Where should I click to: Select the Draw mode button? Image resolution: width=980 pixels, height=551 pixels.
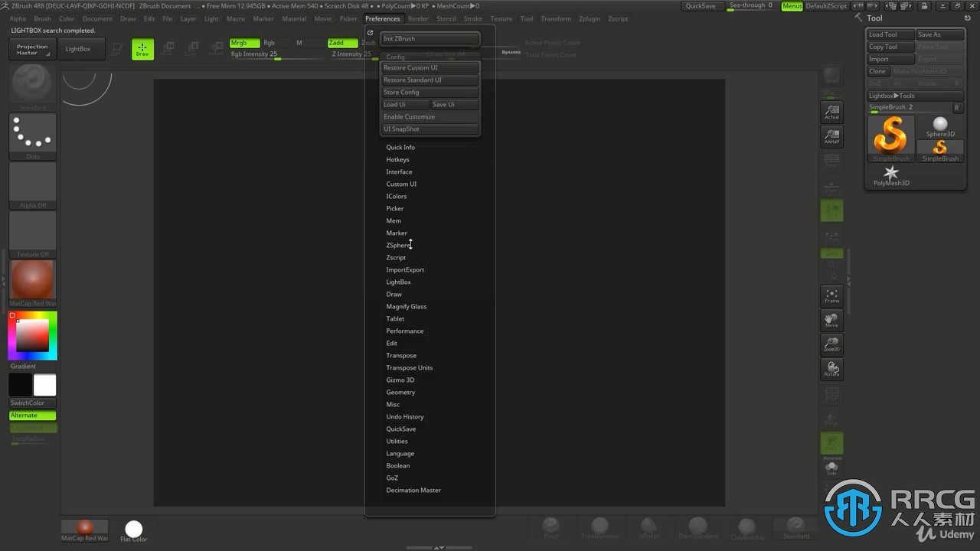point(142,49)
